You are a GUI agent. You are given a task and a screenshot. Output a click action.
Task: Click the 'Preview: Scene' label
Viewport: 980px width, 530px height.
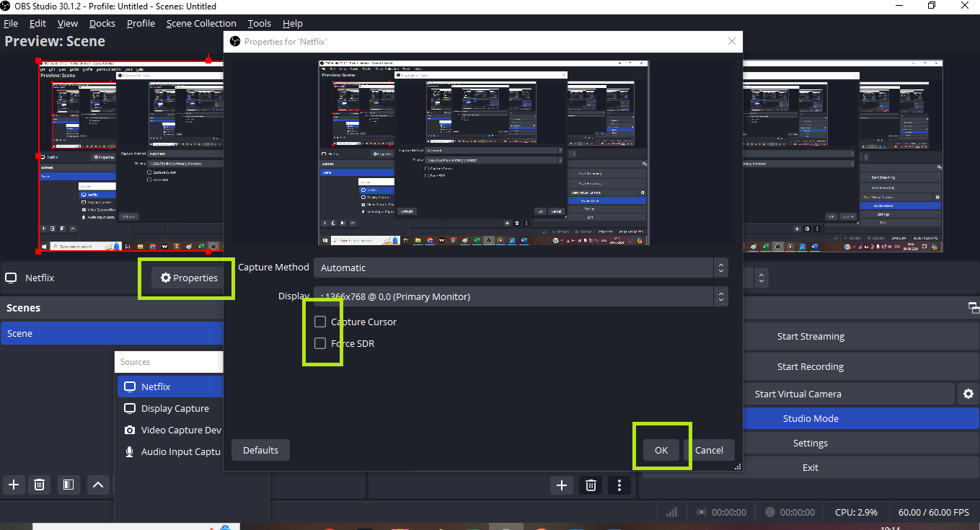point(55,41)
